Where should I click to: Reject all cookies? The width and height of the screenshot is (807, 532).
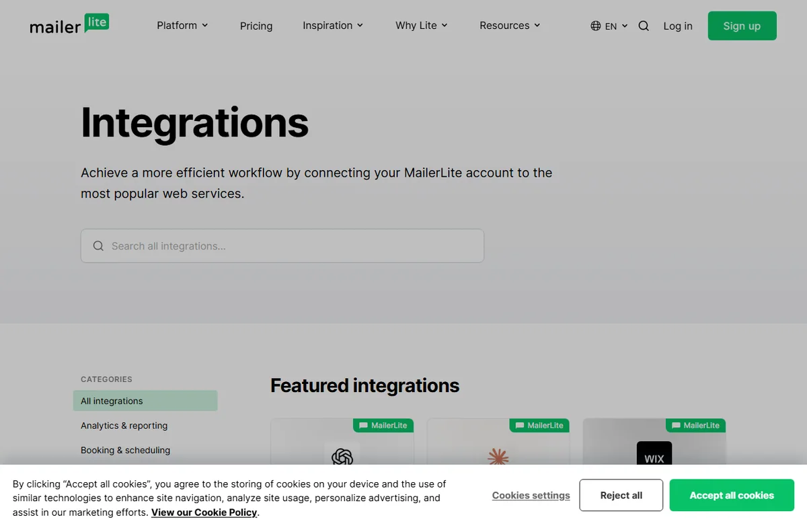[621, 495]
